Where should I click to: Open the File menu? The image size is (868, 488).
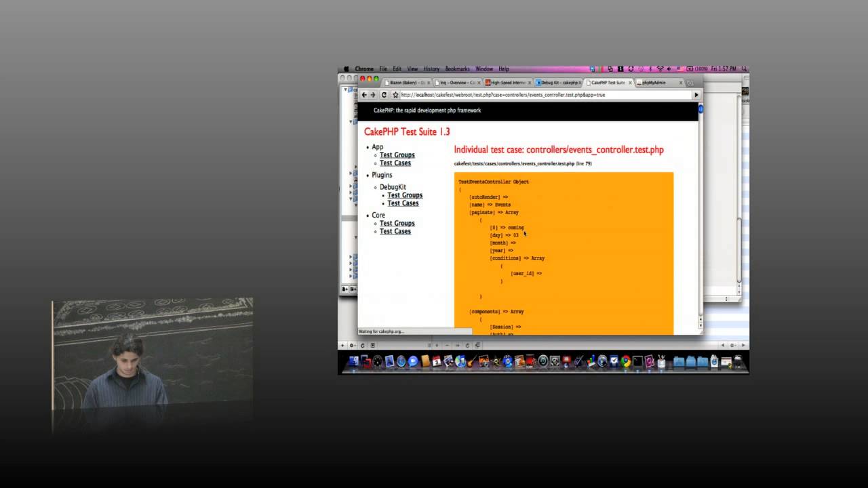383,69
